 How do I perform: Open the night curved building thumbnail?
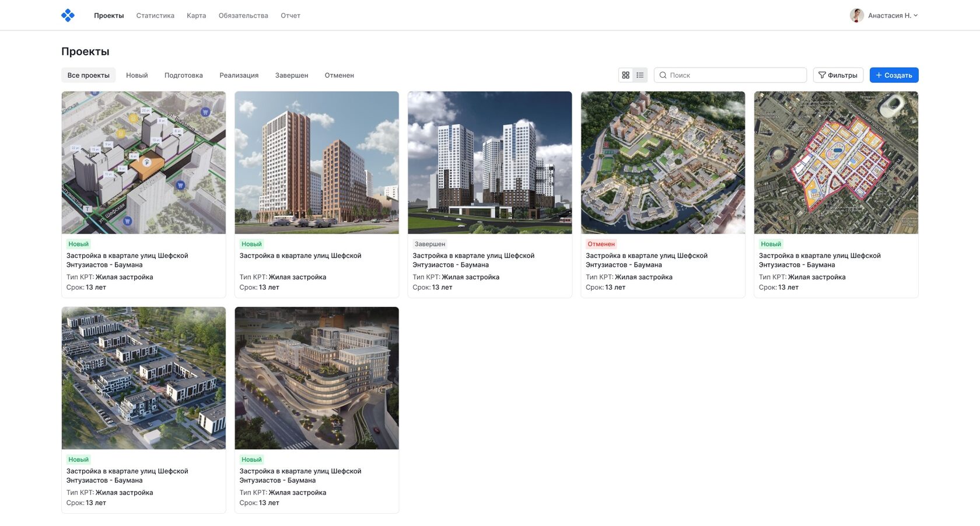click(x=317, y=378)
